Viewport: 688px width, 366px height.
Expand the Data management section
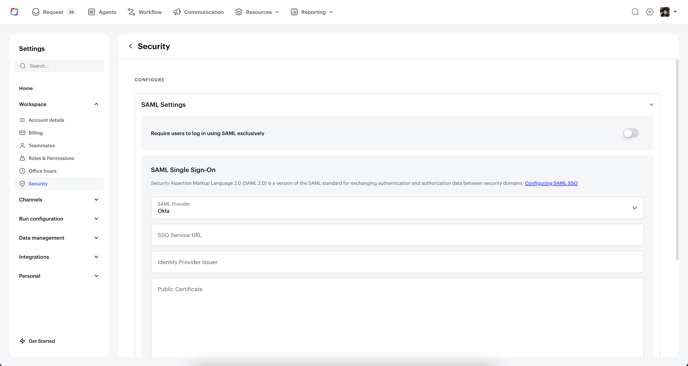(96, 238)
